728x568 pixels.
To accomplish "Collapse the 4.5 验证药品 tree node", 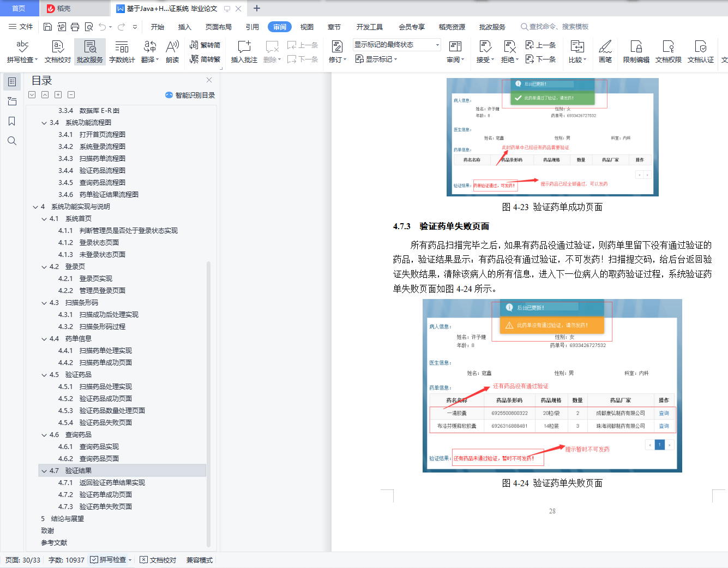I will click(x=44, y=375).
